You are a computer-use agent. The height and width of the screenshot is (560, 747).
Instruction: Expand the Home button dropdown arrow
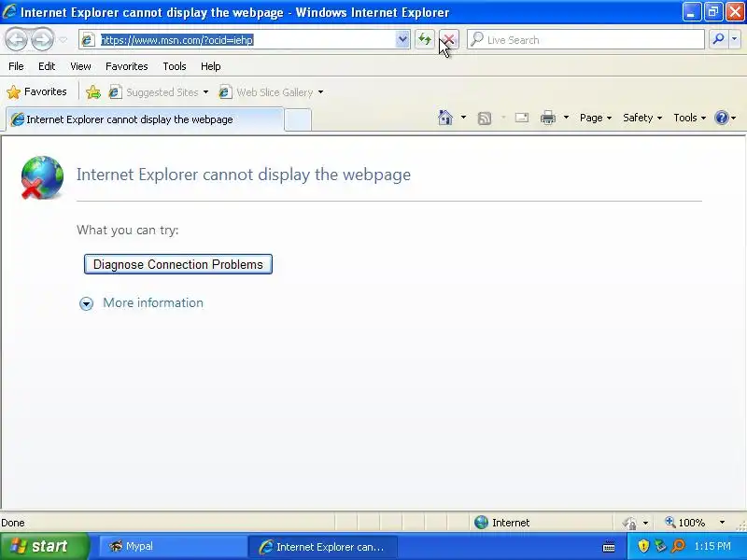click(463, 118)
